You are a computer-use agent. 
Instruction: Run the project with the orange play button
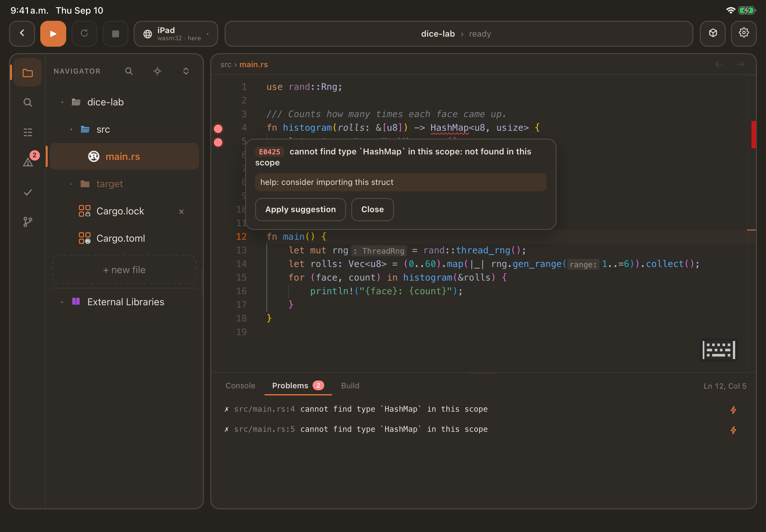pyautogui.click(x=53, y=34)
